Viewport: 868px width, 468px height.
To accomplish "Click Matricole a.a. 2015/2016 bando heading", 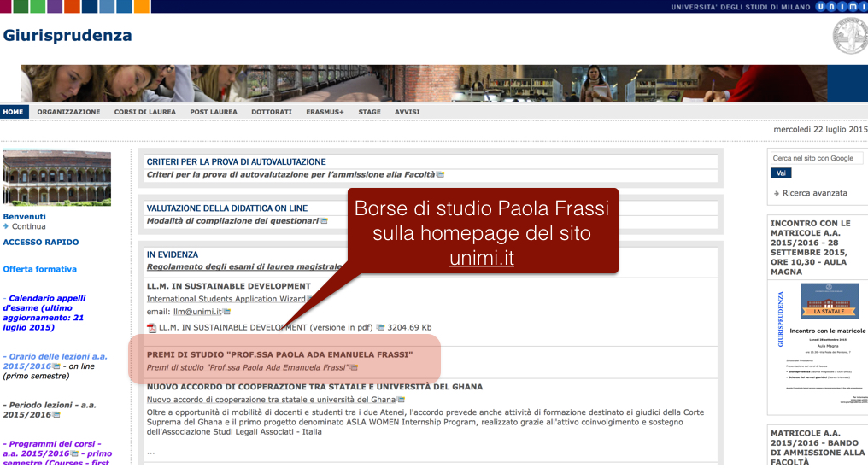I will point(818,448).
